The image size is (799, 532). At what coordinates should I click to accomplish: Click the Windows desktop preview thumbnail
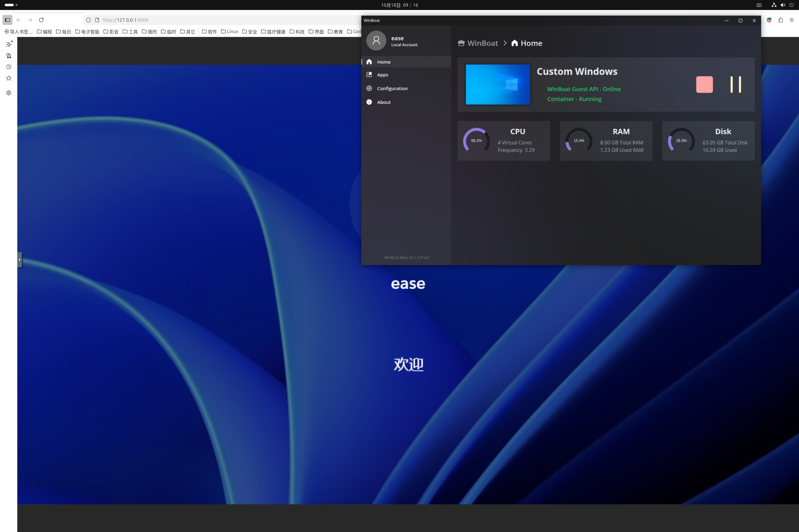(x=497, y=84)
